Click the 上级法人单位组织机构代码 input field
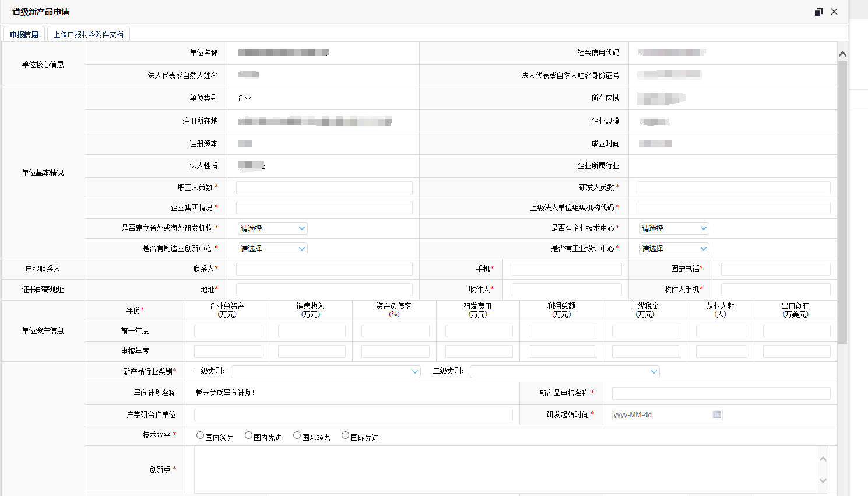This screenshot has width=868, height=496. [734, 208]
